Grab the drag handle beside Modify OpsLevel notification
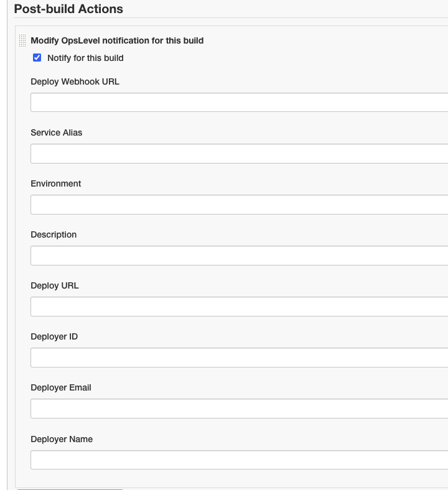This screenshot has height=490, width=448. [x=22, y=40]
